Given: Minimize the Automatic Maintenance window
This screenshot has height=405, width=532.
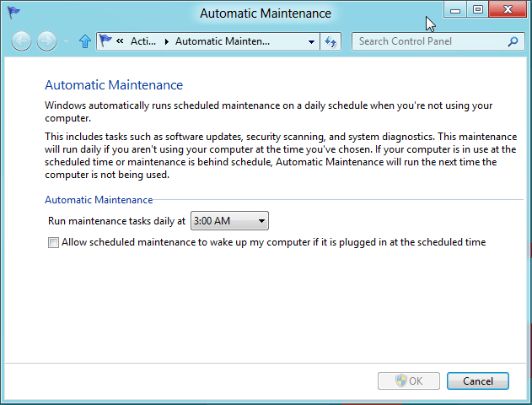Looking at the screenshot, I should [455, 9].
